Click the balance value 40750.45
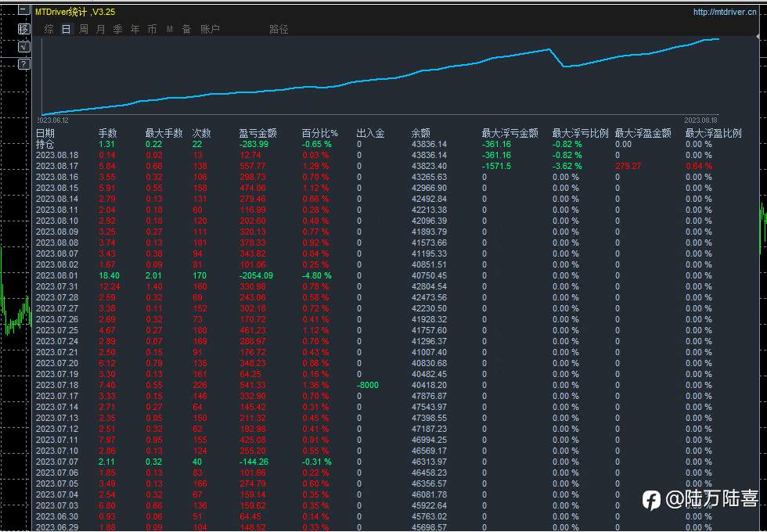 point(429,275)
